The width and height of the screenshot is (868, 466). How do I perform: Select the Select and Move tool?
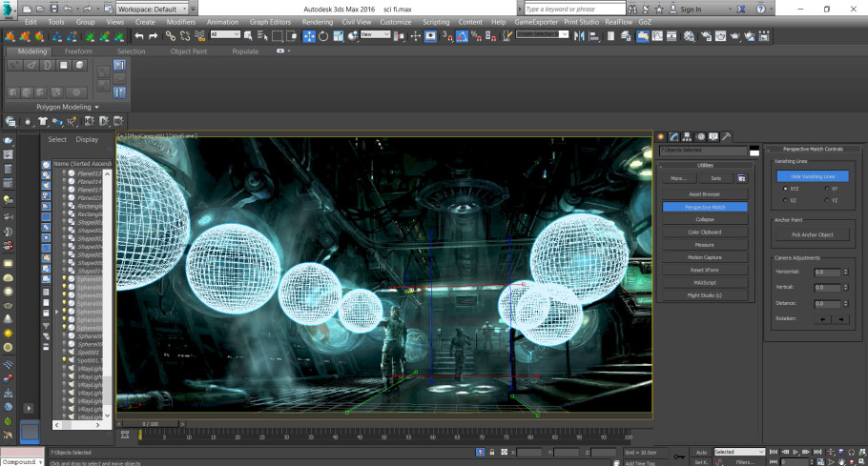point(309,36)
